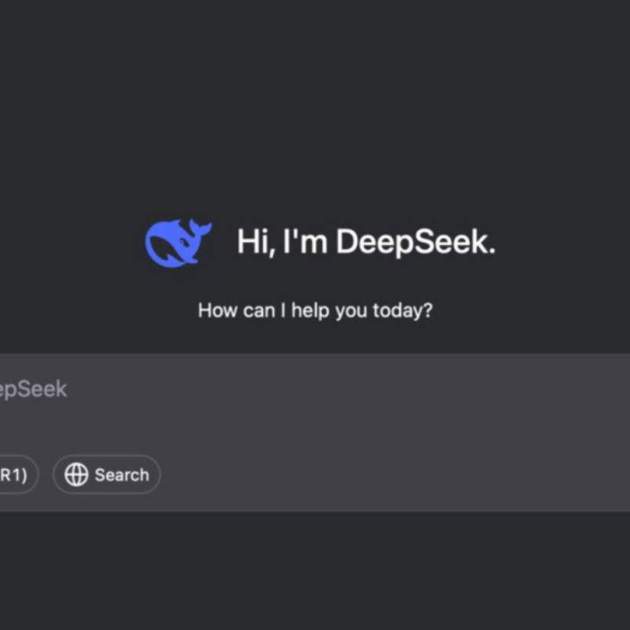Click the placeholder text ending in "epSeek"
Image resolution: width=630 pixels, height=630 pixels.
33,389
